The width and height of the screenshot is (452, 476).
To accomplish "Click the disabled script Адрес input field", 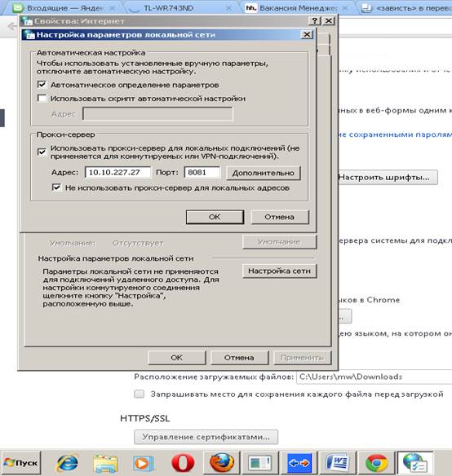I will (157, 114).
